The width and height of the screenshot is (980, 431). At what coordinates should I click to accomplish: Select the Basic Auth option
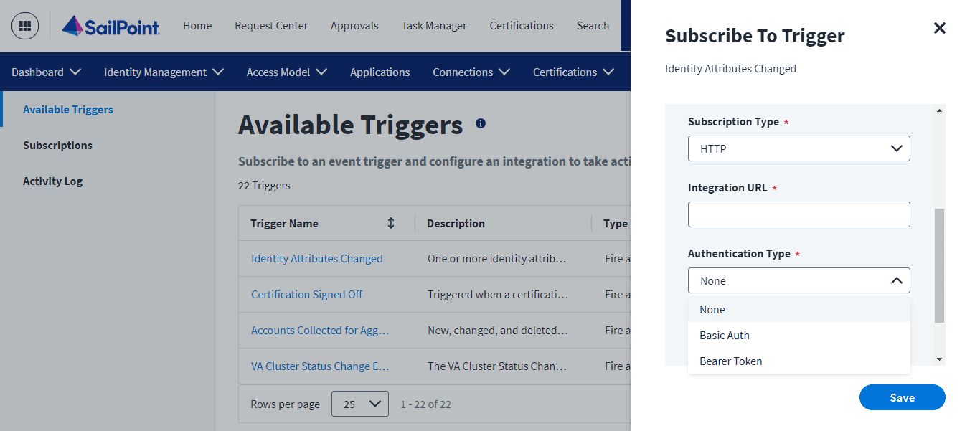tap(725, 335)
